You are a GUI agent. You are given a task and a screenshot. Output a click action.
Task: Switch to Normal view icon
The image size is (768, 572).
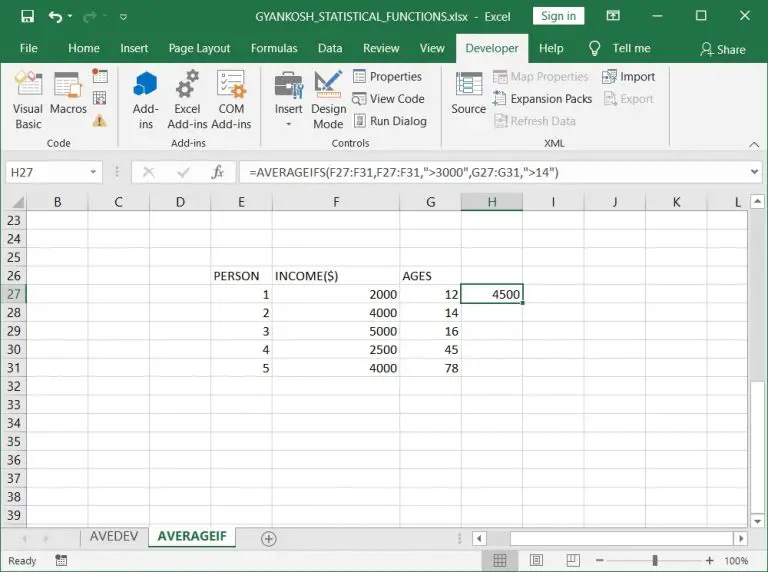click(500, 560)
